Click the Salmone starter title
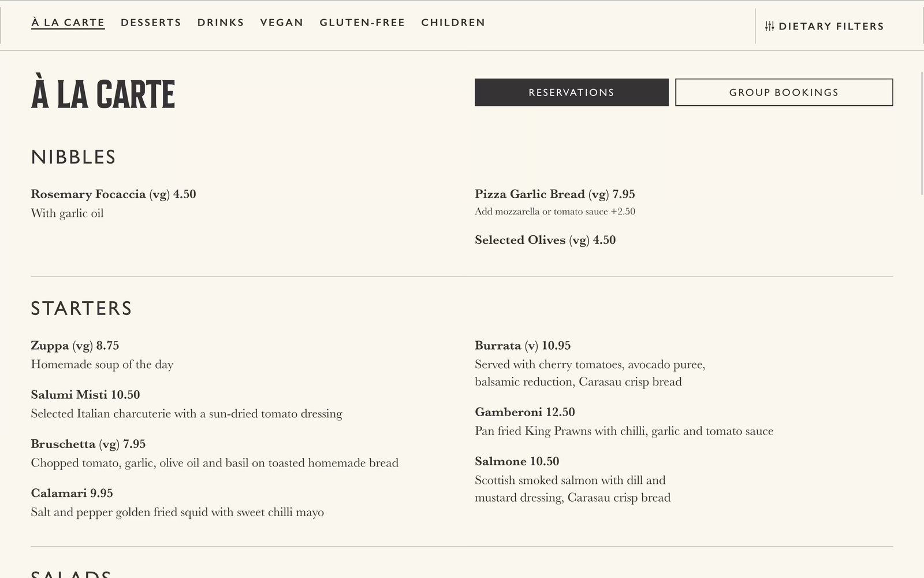924x578 pixels. pos(501,461)
